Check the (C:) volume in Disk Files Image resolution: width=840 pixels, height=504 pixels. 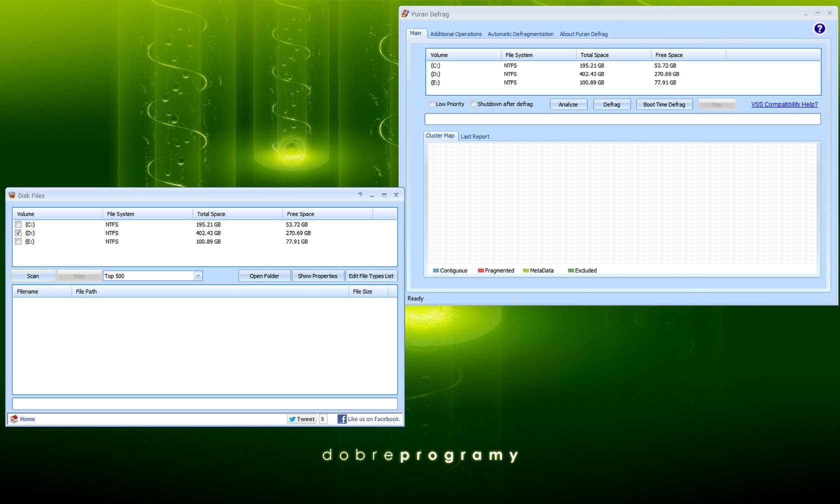(18, 224)
